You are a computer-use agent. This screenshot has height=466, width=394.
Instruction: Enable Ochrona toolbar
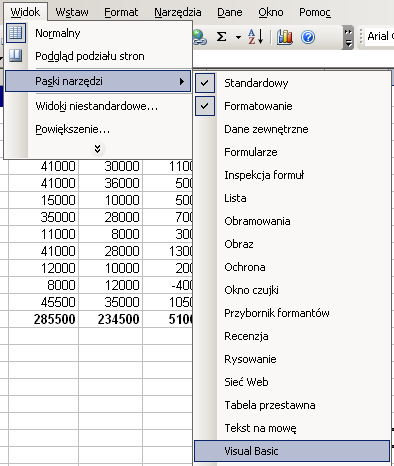point(292,267)
